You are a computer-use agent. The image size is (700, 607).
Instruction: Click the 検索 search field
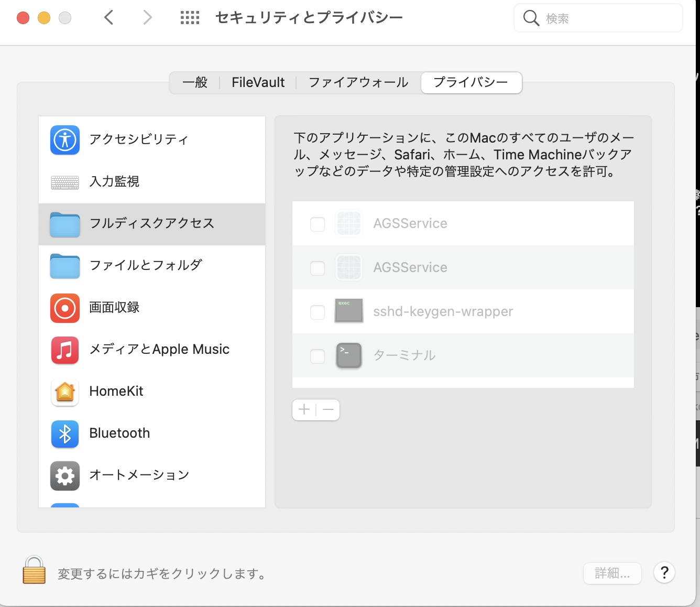click(x=598, y=18)
